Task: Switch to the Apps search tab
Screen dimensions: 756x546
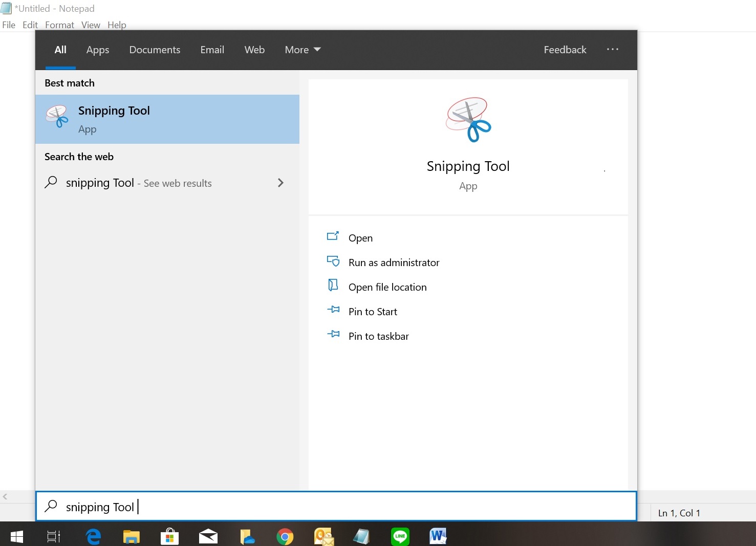Action: click(98, 50)
